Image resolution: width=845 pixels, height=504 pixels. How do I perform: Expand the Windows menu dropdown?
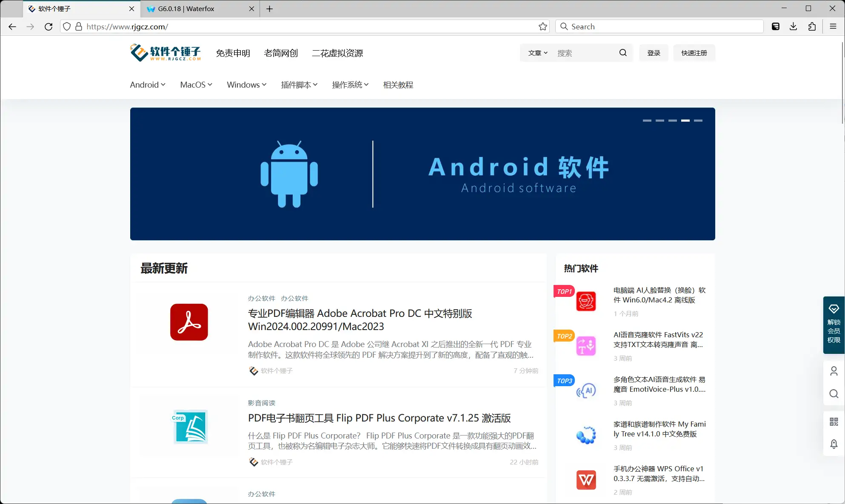click(x=247, y=85)
